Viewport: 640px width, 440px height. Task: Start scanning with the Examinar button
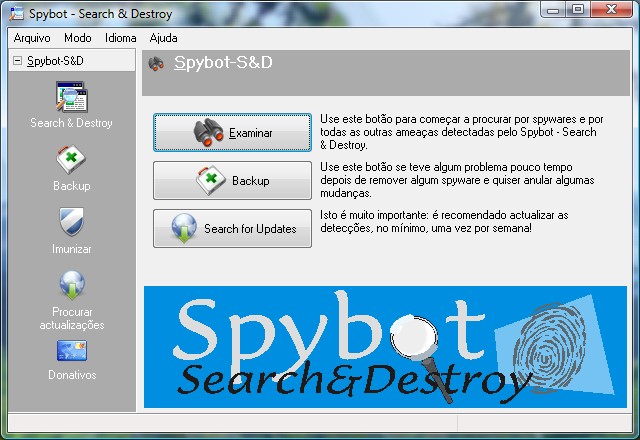coord(232,133)
